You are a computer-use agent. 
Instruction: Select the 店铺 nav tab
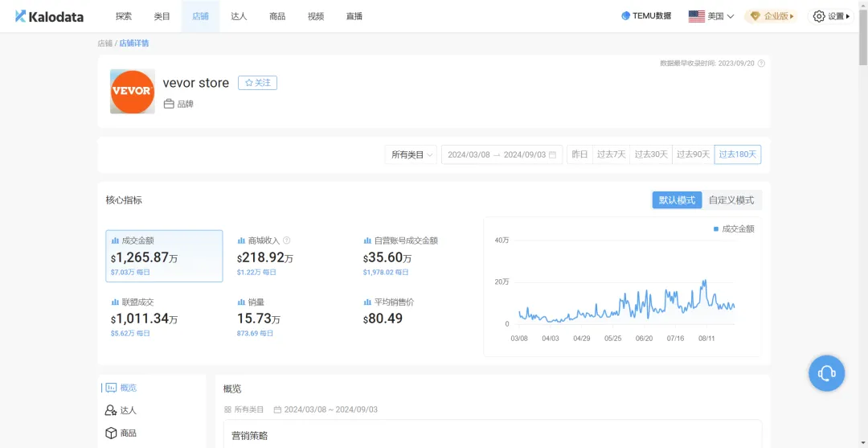[200, 16]
